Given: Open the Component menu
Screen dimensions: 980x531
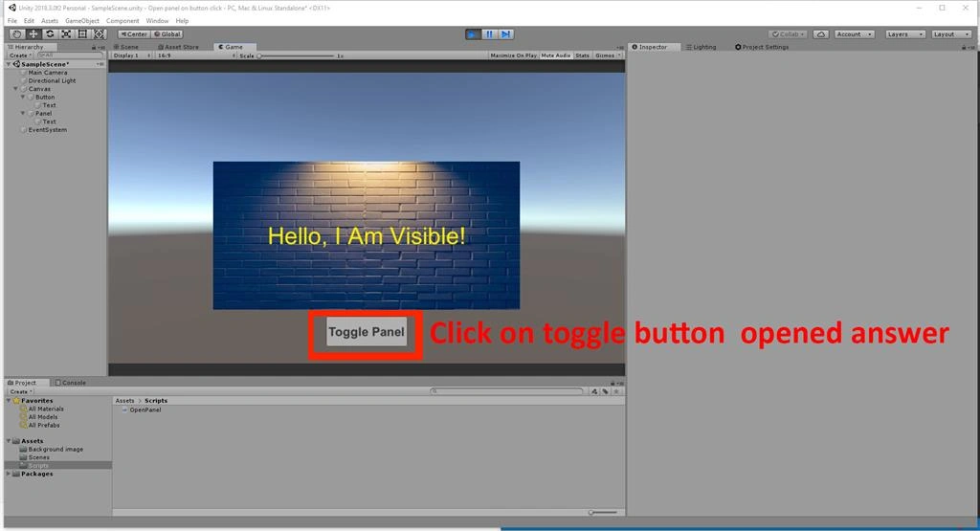Looking at the screenshot, I should click(x=122, y=21).
